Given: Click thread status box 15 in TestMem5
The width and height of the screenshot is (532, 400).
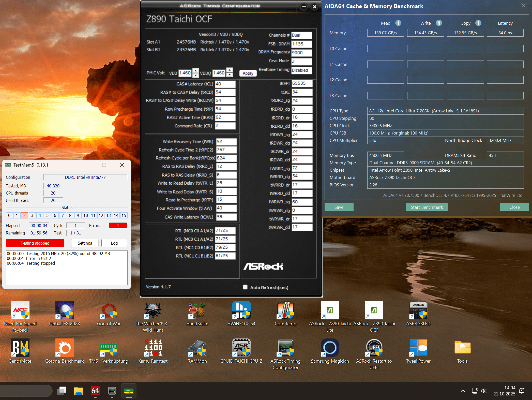Looking at the screenshot, I should pyautogui.click(x=124, y=215).
